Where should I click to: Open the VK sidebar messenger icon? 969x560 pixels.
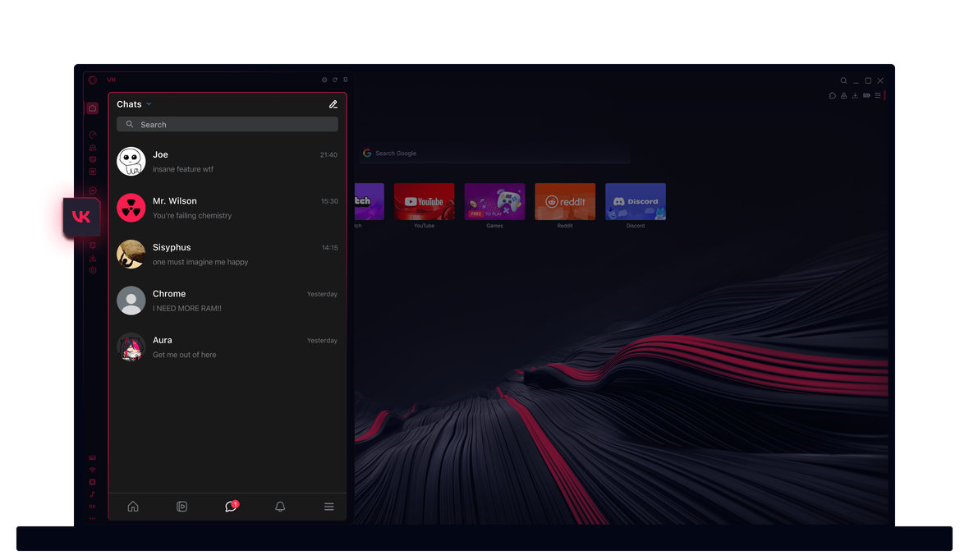[81, 218]
